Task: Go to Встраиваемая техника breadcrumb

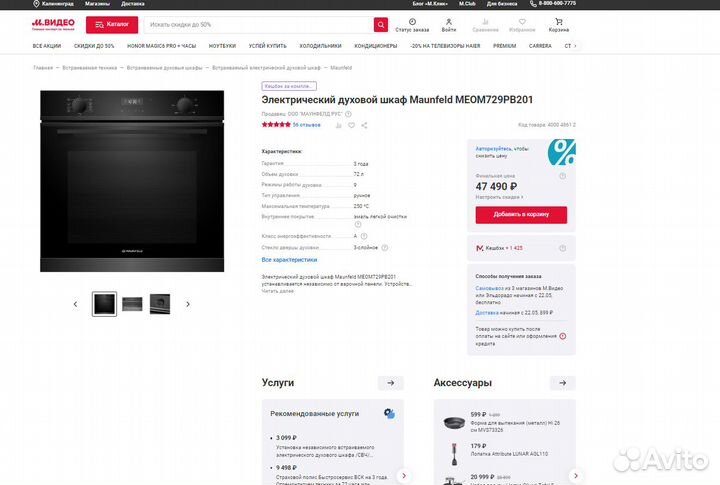Action: [90, 68]
